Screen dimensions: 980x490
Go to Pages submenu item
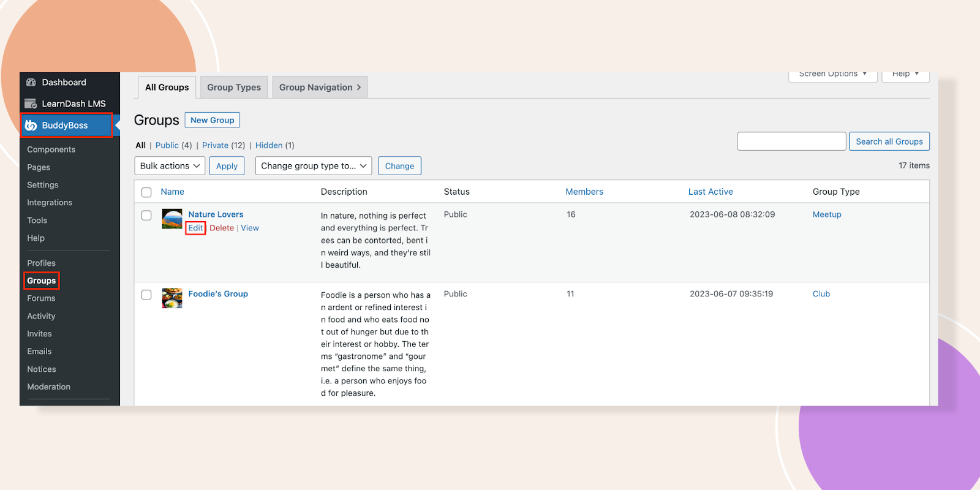point(39,167)
